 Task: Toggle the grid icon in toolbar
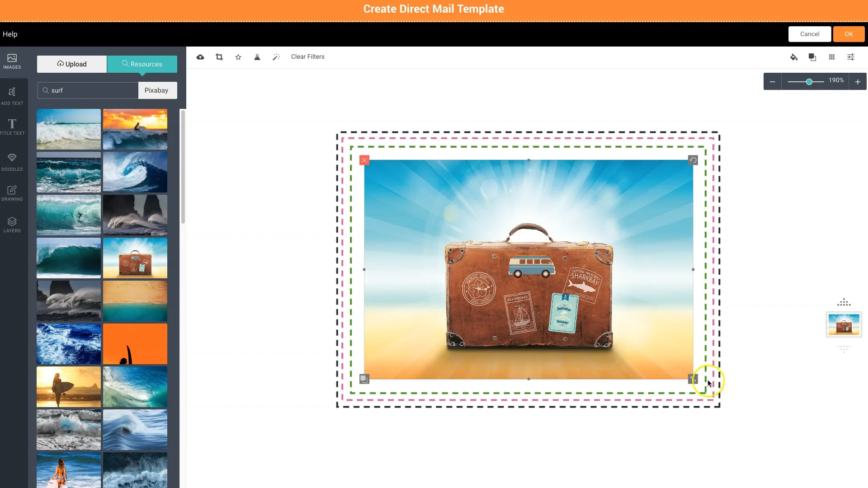coord(832,57)
